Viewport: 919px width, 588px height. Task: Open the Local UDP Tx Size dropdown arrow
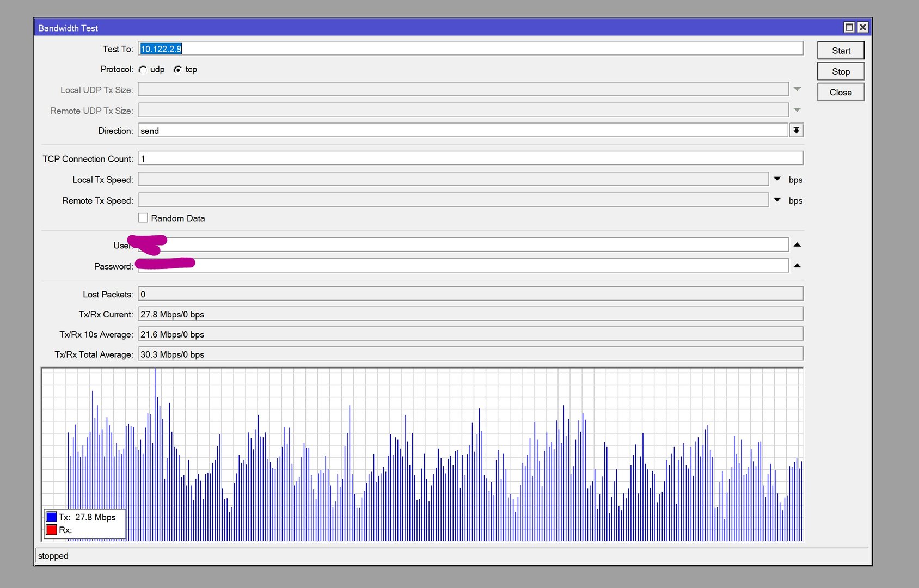(x=797, y=89)
